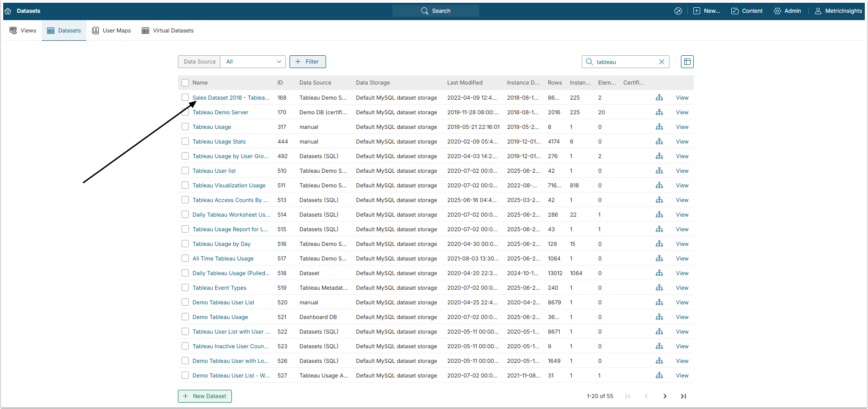Open the New... menu in top bar

tap(707, 11)
